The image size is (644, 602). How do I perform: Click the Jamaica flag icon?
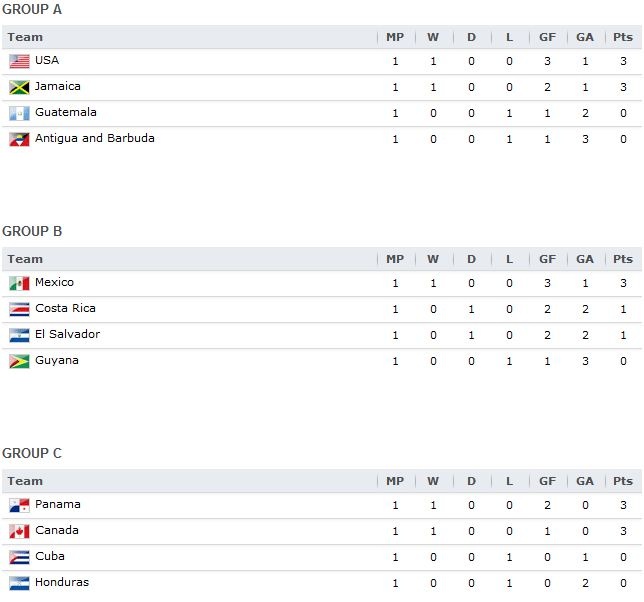(x=19, y=87)
